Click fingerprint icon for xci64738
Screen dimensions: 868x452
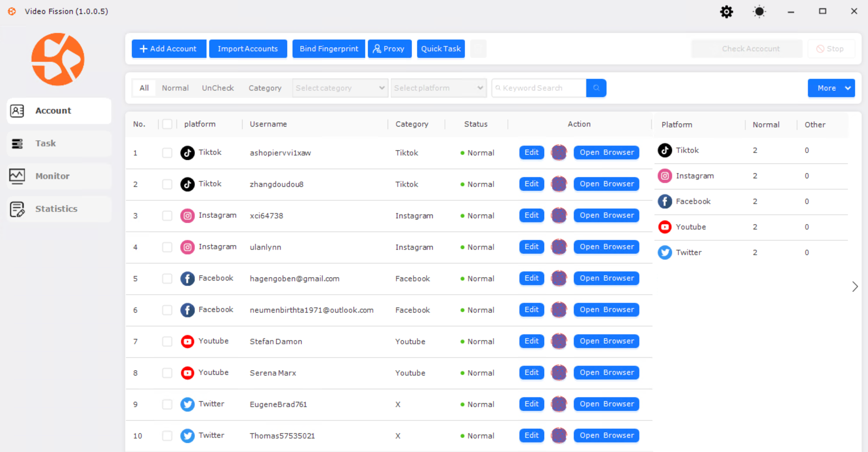[559, 216]
